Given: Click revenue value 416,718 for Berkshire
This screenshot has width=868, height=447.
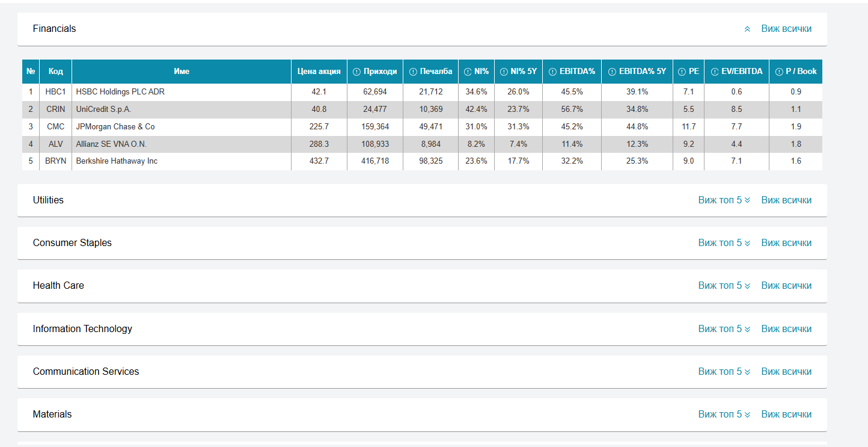Looking at the screenshot, I should (x=375, y=161).
